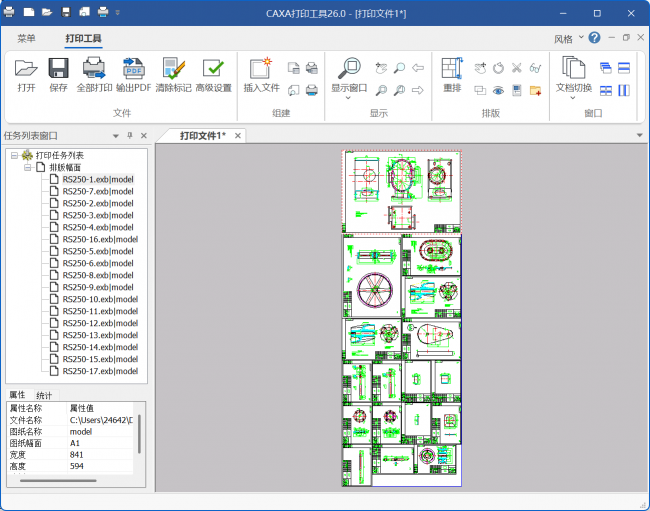Click the X delete icon in 排版 group

(517, 68)
